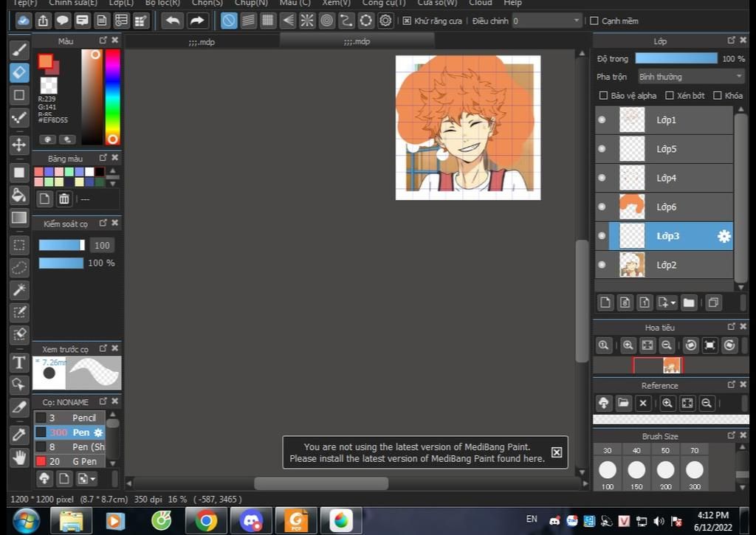Dismiss the MediBang update notice
This screenshot has width=756, height=535.
tap(557, 452)
